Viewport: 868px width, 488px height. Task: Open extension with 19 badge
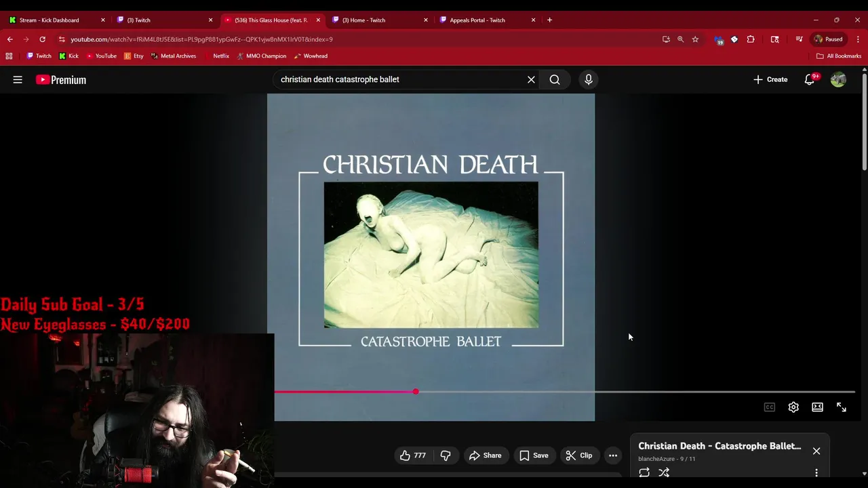[x=718, y=40]
